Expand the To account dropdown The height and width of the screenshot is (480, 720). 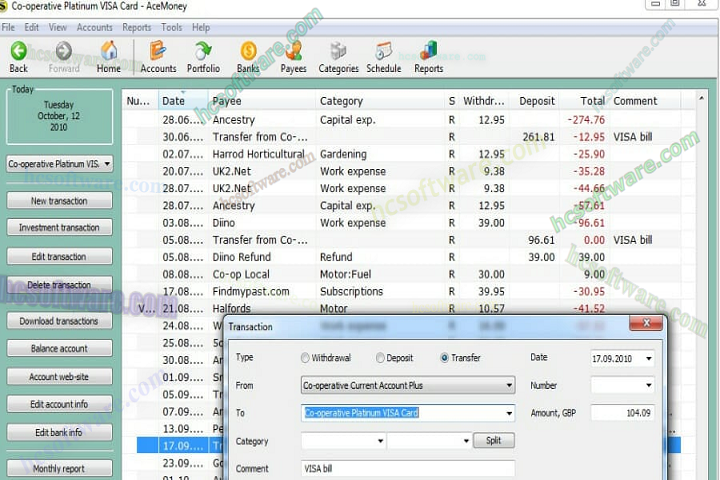[509, 413]
